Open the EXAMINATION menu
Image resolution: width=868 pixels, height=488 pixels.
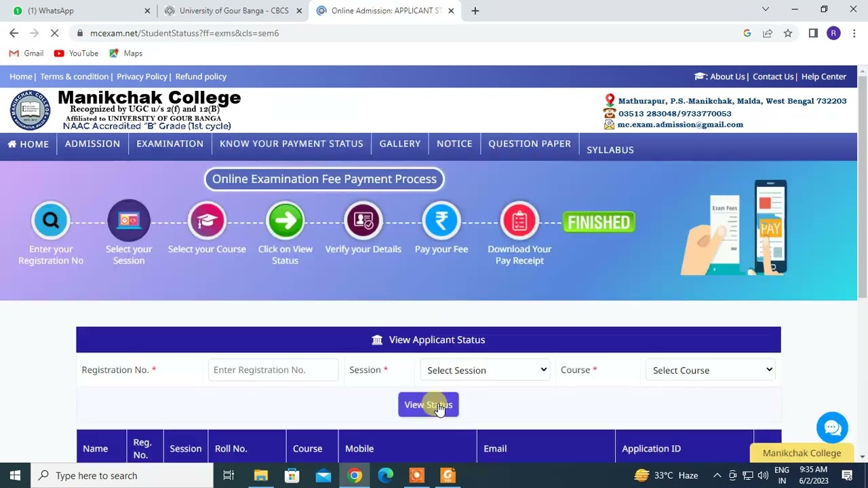click(170, 144)
